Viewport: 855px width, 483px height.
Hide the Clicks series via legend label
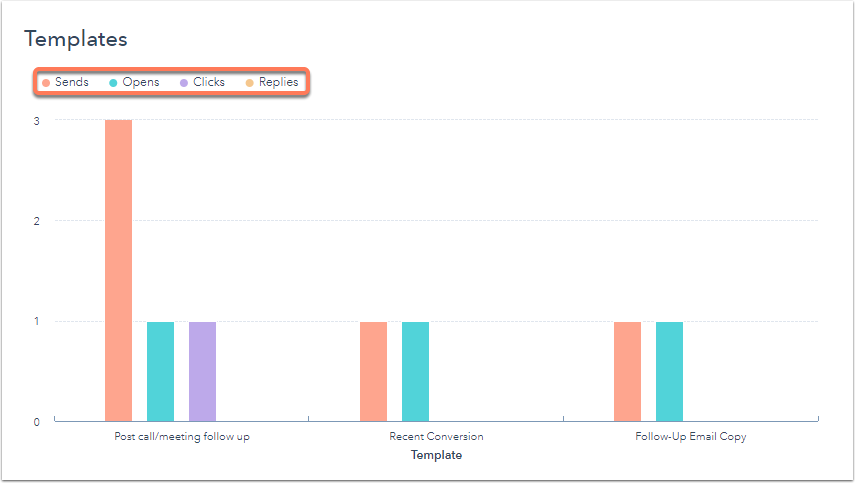click(x=209, y=82)
